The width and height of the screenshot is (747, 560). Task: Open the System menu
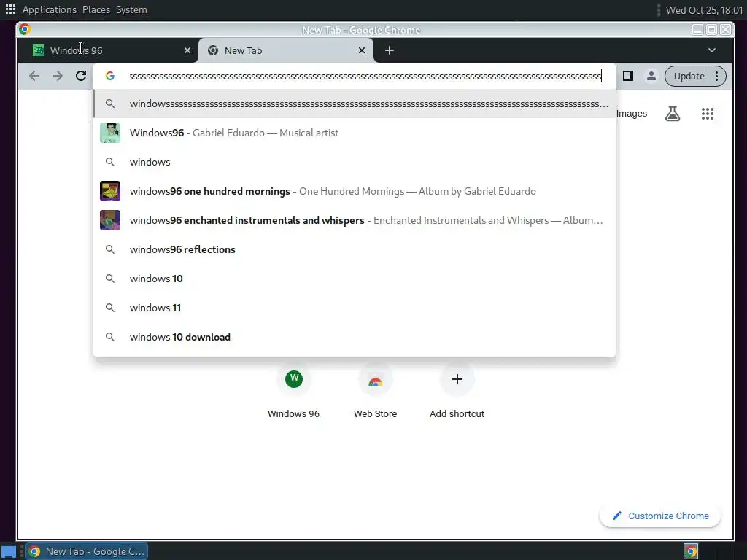(x=131, y=9)
